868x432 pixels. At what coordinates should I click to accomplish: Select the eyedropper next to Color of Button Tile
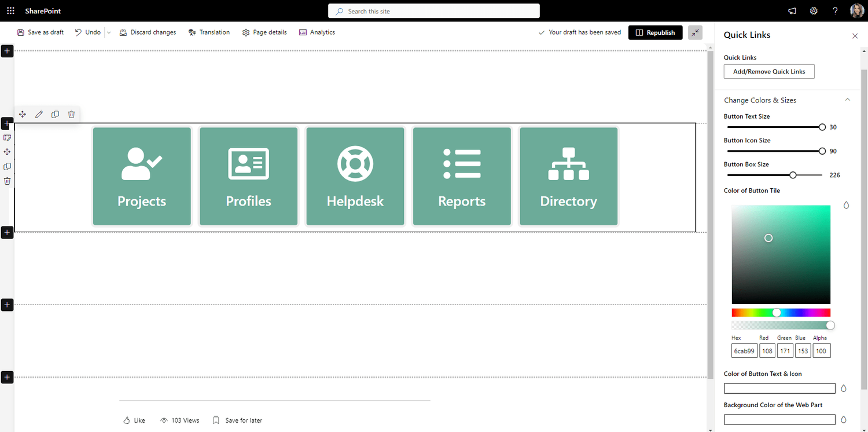point(846,205)
